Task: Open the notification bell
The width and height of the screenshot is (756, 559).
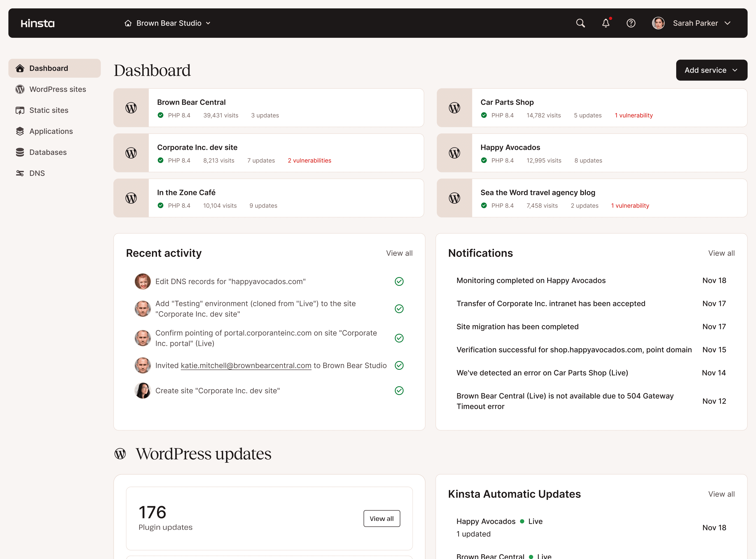Action: coord(605,23)
